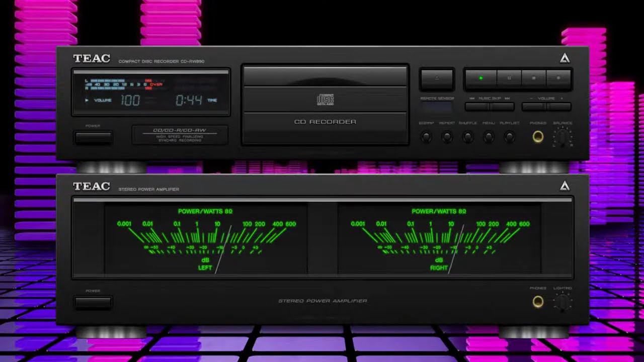Screen dimensions: 644x362
Task: Click the "CD/CD-R/CD-RW" badge text
Action: [x=179, y=130]
